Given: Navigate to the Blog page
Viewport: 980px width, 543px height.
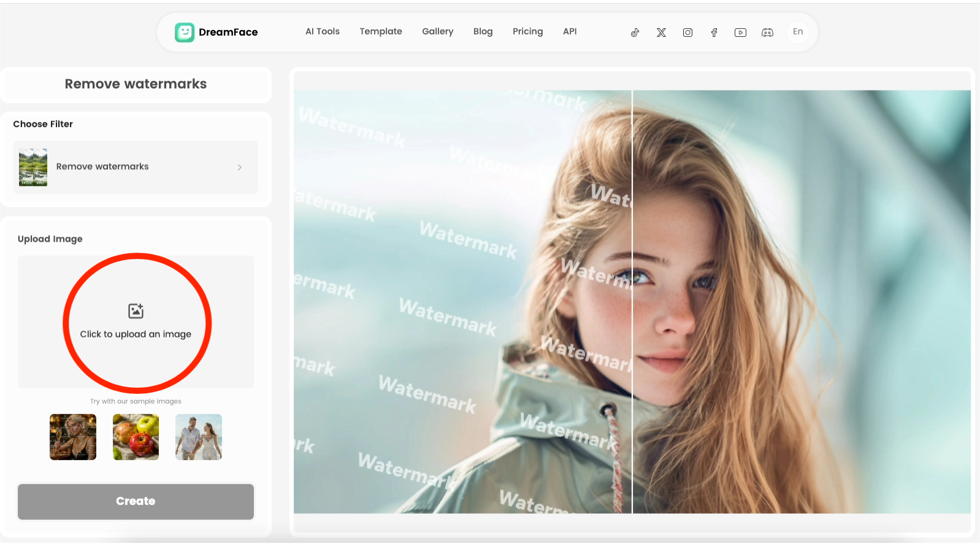Looking at the screenshot, I should click(x=483, y=31).
